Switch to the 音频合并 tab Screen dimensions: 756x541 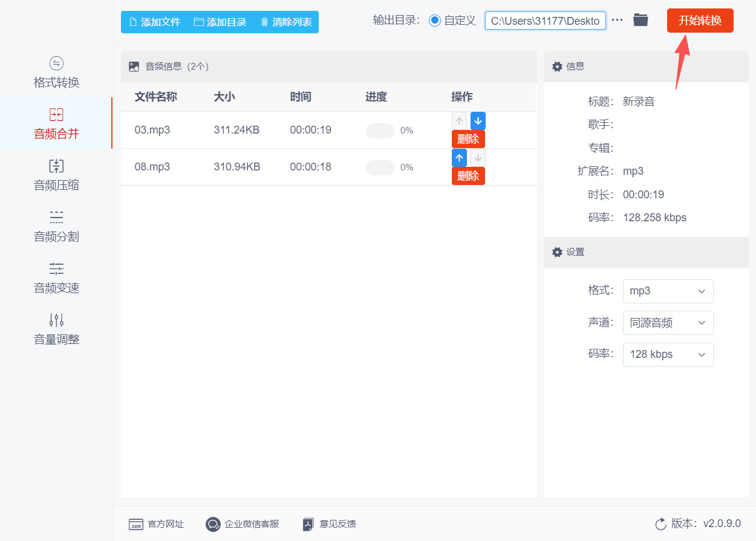[56, 124]
